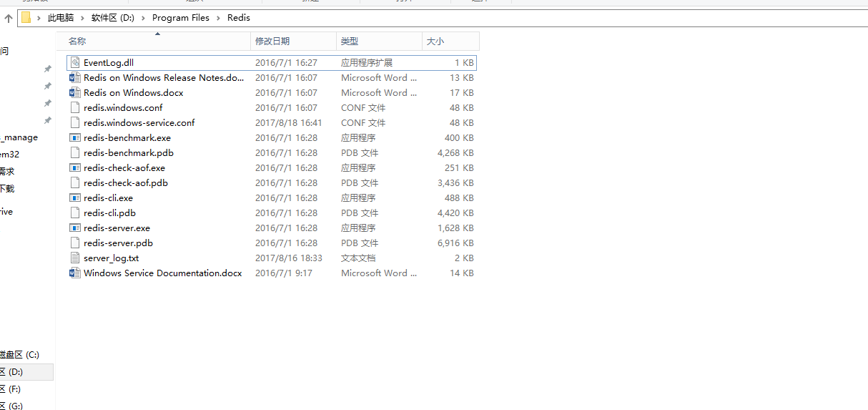Go up one folder level with the up arrow
The height and width of the screenshot is (410, 868).
[8, 18]
